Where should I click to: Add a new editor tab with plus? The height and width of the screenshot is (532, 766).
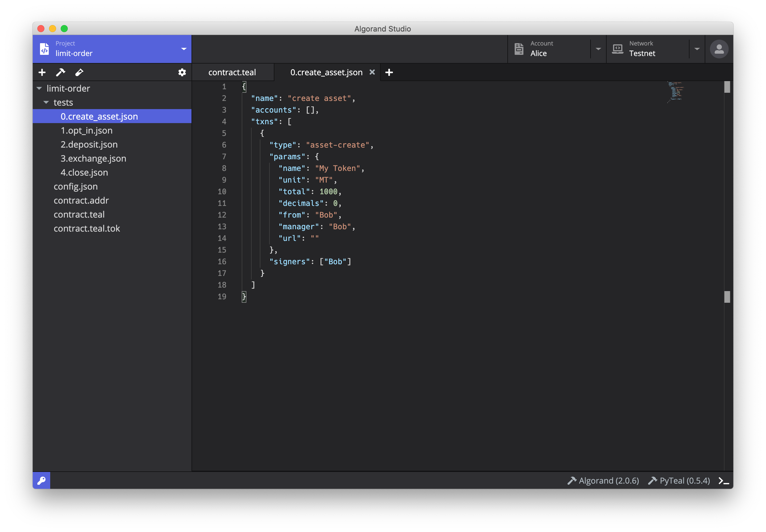[389, 72]
